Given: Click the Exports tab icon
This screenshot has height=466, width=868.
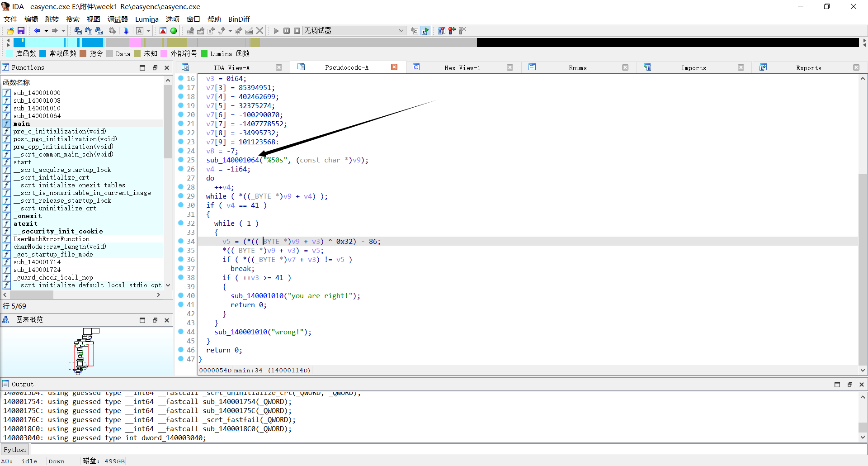Looking at the screenshot, I should [763, 67].
